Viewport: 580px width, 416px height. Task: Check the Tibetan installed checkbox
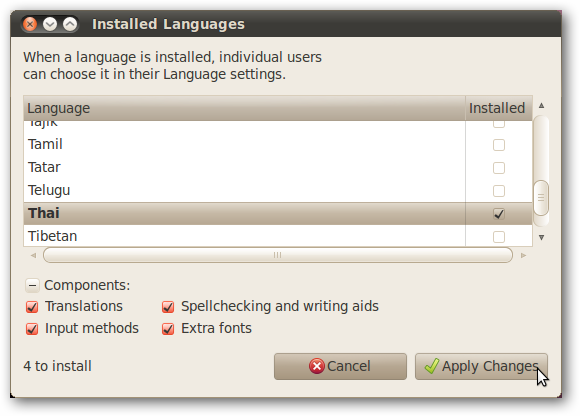tap(499, 237)
